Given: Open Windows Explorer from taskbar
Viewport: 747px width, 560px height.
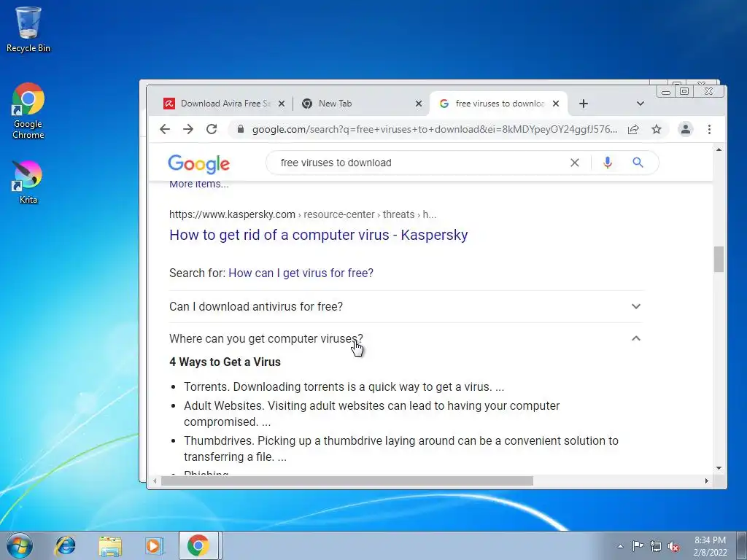Looking at the screenshot, I should 110,545.
